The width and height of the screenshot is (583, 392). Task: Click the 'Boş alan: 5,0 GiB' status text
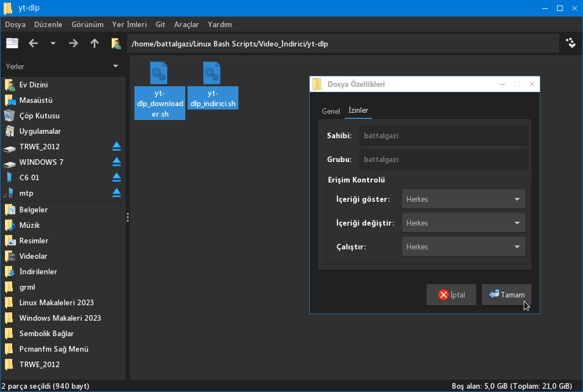point(512,386)
